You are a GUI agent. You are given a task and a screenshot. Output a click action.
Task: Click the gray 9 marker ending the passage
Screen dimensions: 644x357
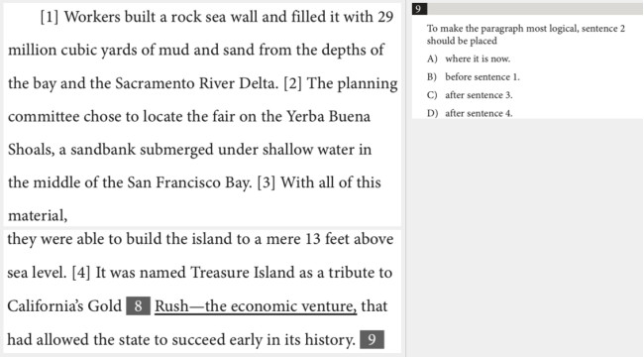pos(372,340)
